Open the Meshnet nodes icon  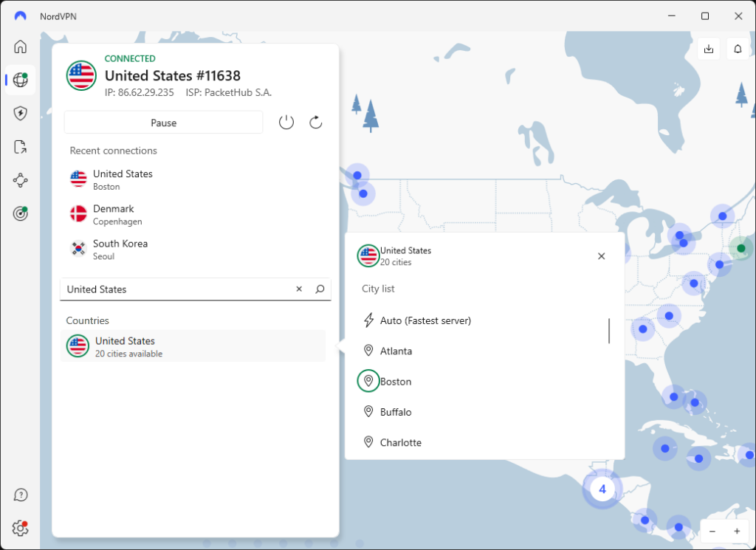click(x=20, y=180)
